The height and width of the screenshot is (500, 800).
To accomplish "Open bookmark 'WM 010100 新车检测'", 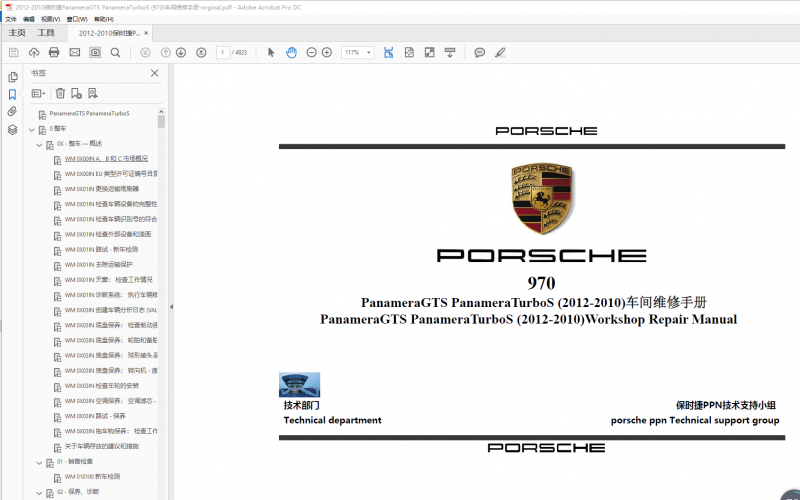I will point(92,477).
